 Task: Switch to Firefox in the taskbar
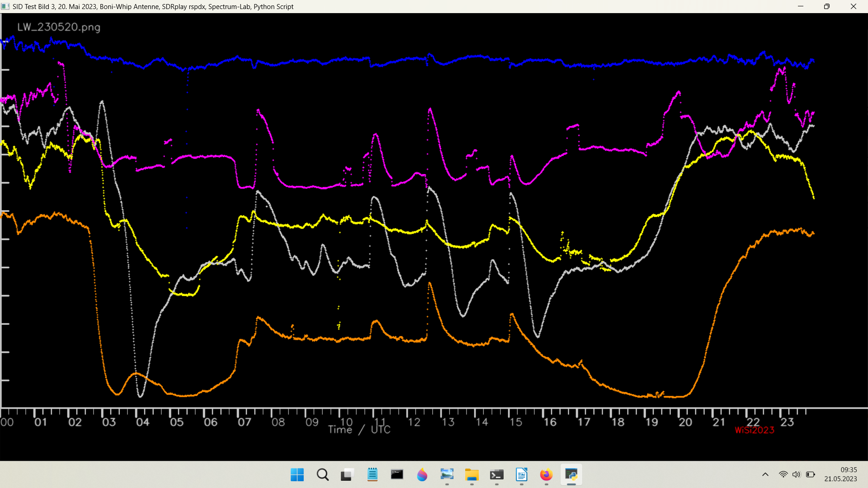tap(546, 475)
